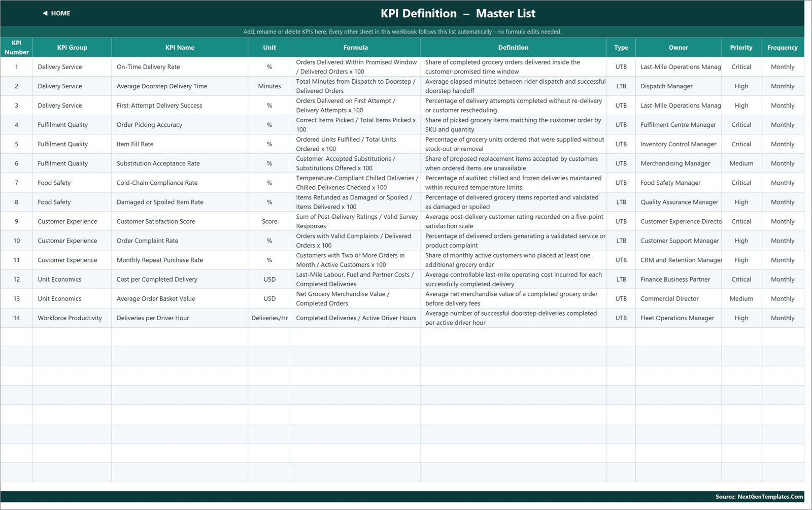
Task: Click the Customer Satisfaction Score cell
Action: [180, 221]
